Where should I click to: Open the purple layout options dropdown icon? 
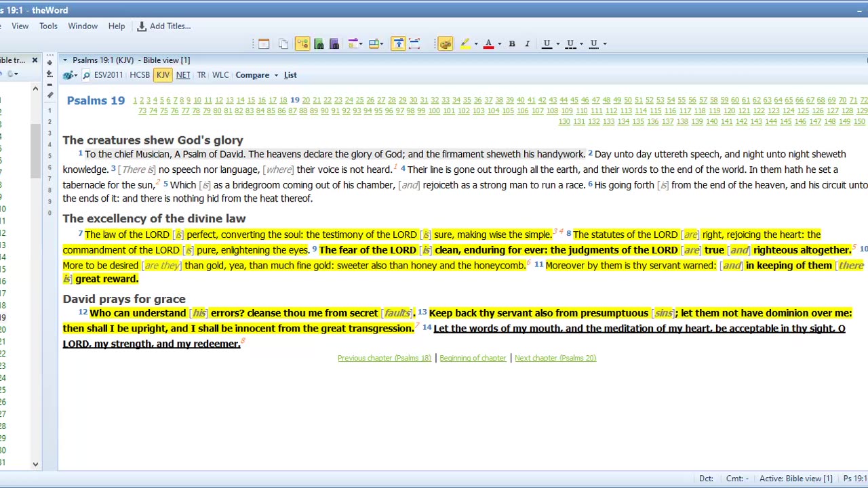355,43
